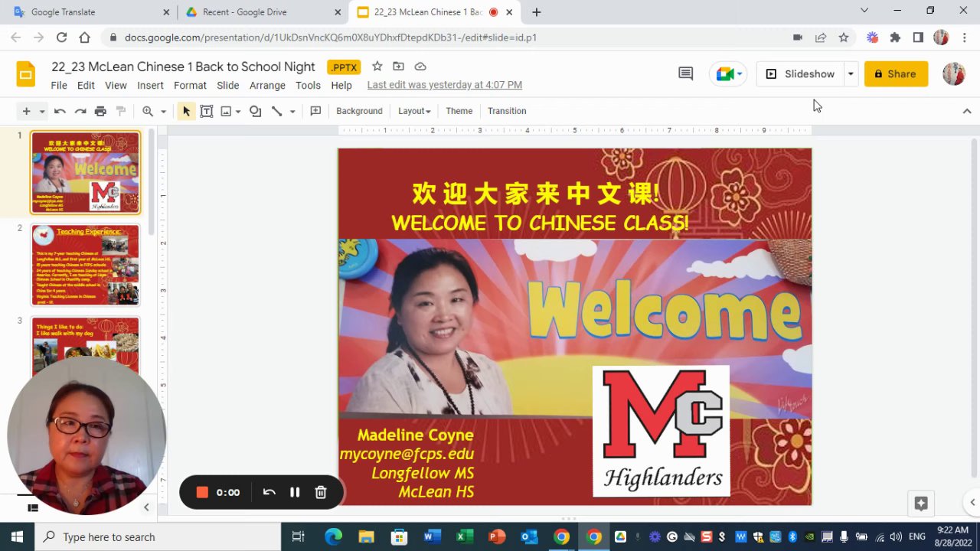
Task: Open PowerPoint from the taskbar
Action: coord(497,536)
